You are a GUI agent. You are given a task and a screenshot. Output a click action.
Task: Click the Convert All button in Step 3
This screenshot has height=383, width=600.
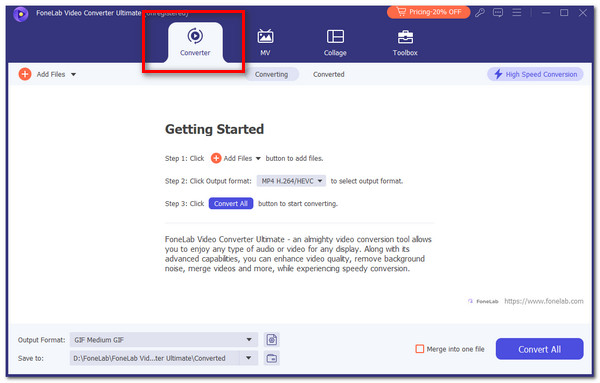click(231, 204)
